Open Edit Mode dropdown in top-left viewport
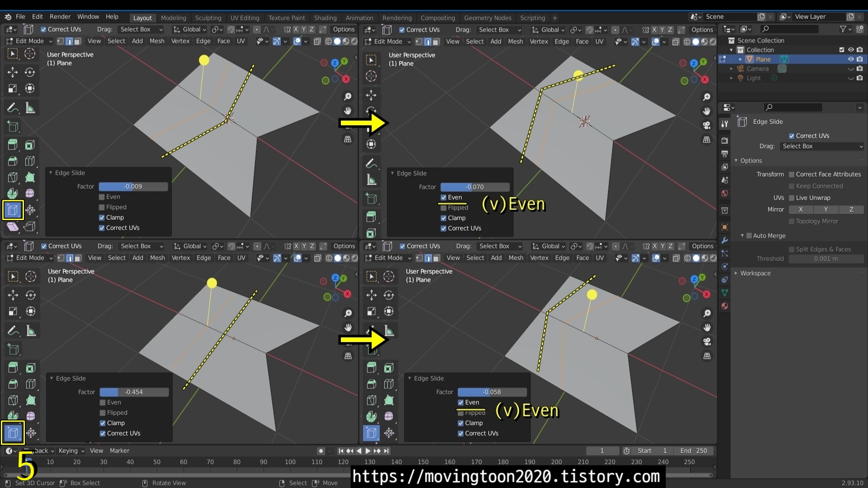 pos(29,41)
